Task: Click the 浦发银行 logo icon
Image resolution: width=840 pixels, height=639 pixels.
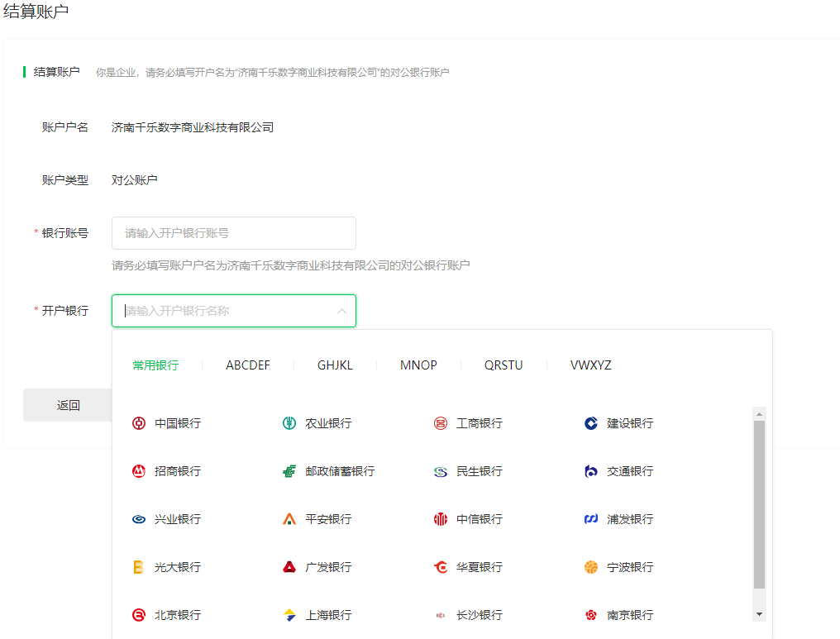Action: tap(591, 519)
